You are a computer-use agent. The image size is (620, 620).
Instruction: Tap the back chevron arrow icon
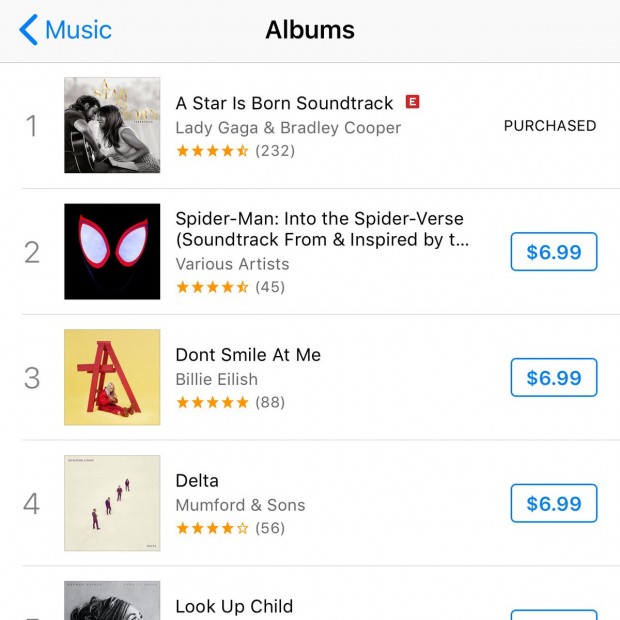coord(28,30)
